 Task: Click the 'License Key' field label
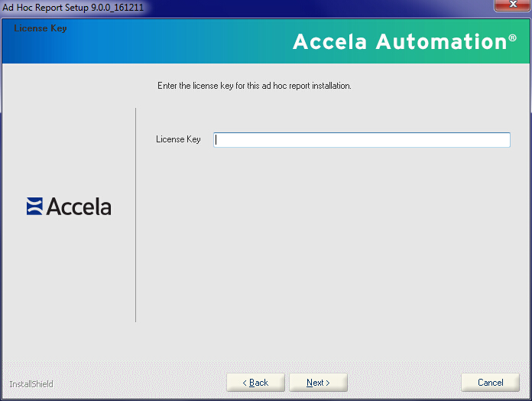tap(178, 140)
